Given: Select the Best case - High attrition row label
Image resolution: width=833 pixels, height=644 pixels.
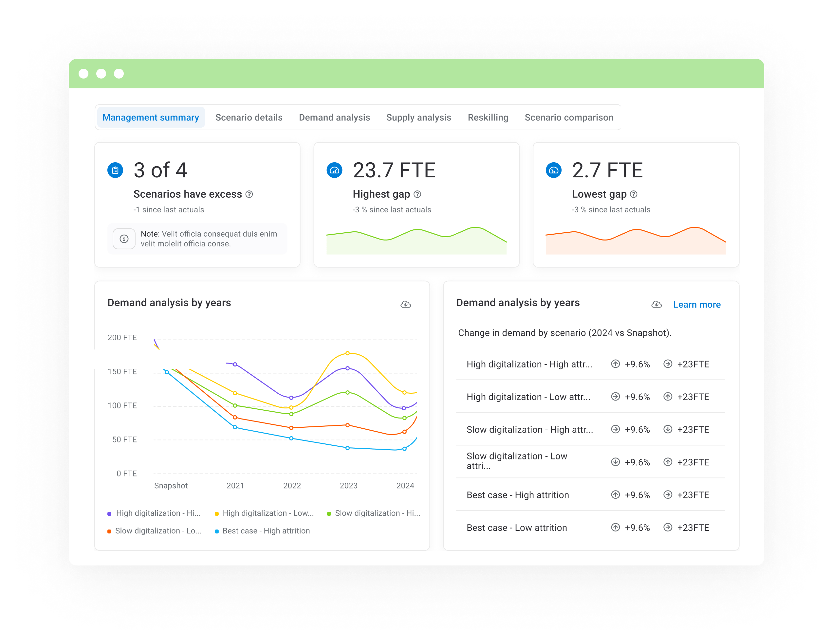Looking at the screenshot, I should coord(518,495).
